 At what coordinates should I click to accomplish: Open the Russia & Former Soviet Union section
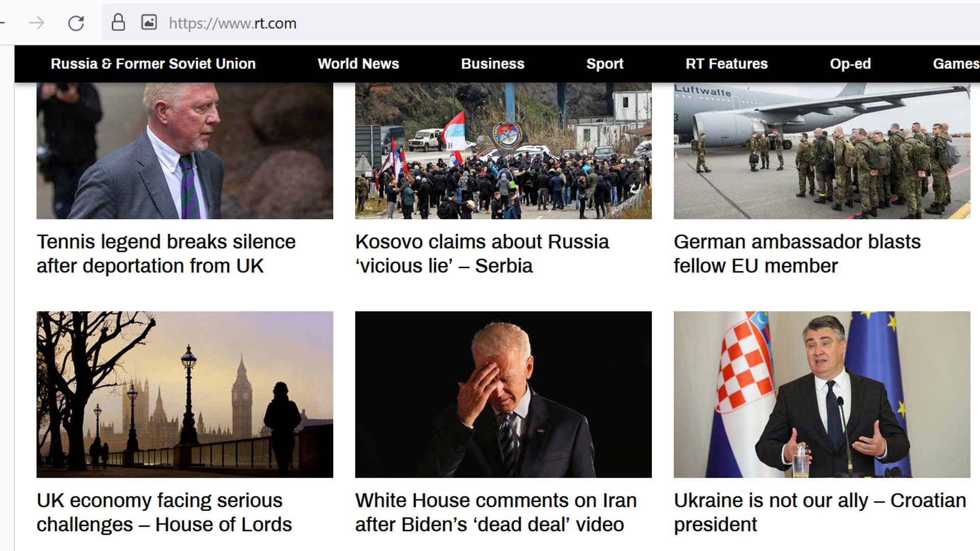pos(153,64)
